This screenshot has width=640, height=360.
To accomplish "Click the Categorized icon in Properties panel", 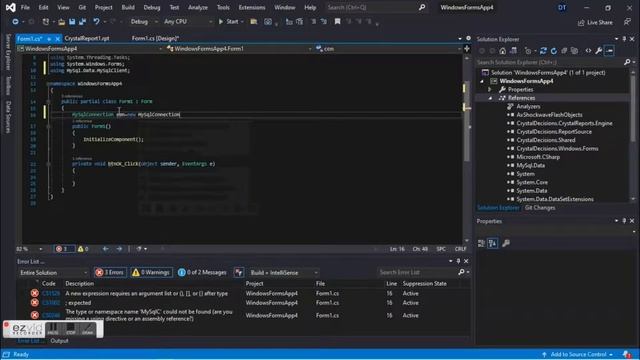I will (482, 244).
